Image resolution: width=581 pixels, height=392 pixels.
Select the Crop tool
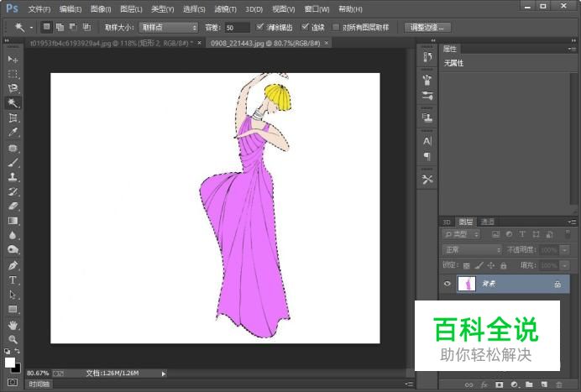click(13, 118)
